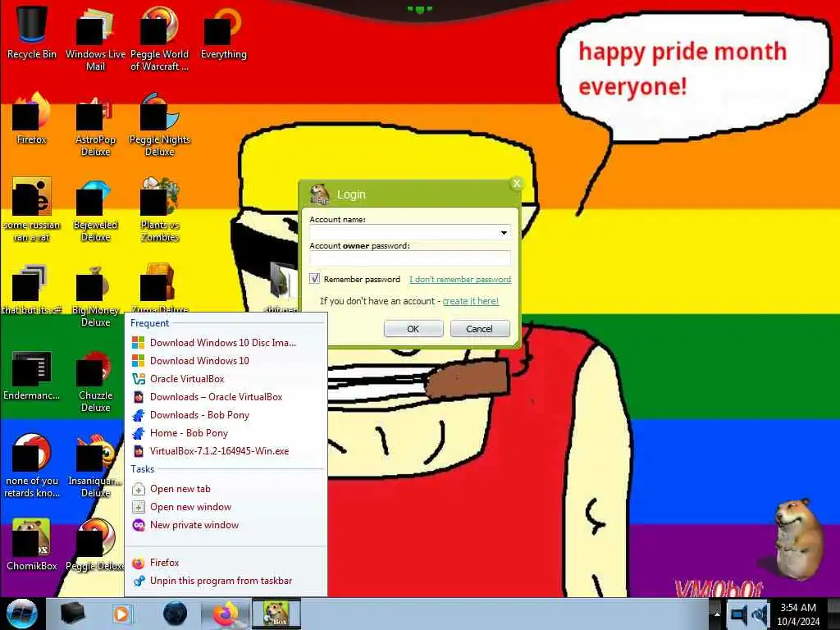Open the network monitor tray icon
The height and width of the screenshot is (630, 840).
pyautogui.click(x=738, y=614)
